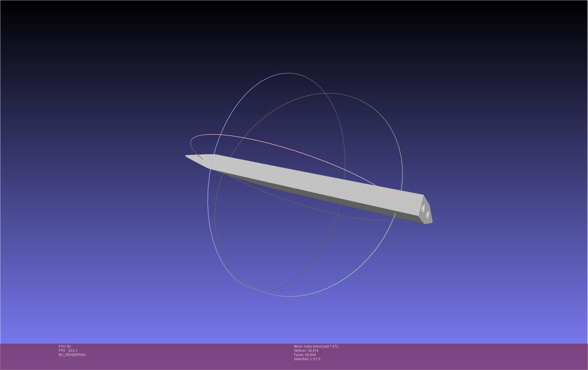
Task: Click the pointed tip of the blade
Action: (187, 156)
